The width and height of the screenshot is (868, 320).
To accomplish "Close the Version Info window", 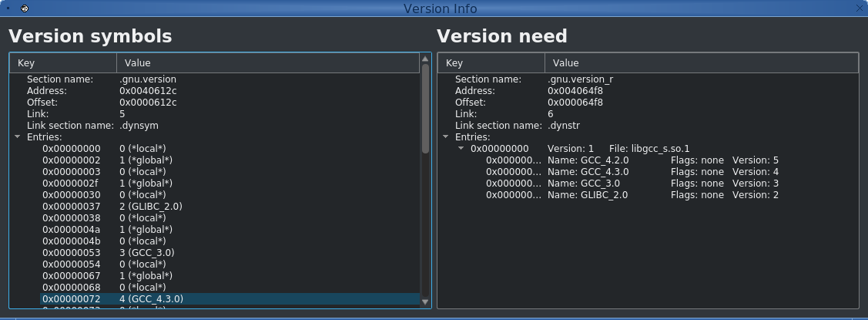I will (x=861, y=8).
